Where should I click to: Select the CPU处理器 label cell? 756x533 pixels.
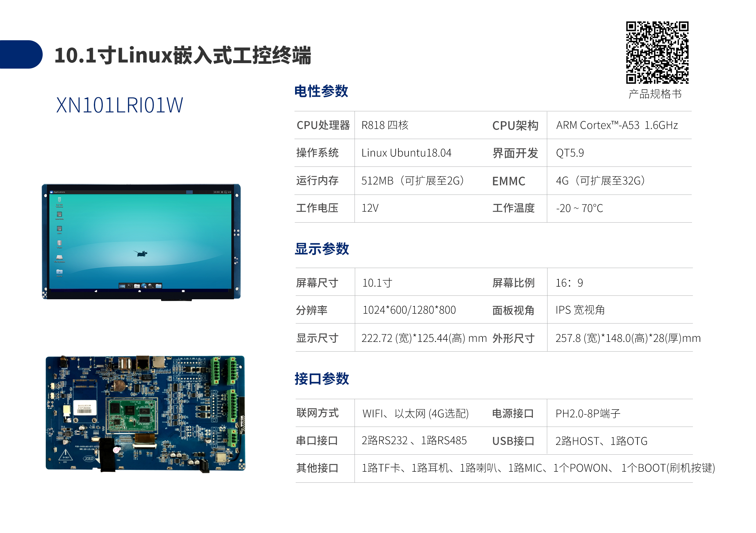click(x=323, y=125)
